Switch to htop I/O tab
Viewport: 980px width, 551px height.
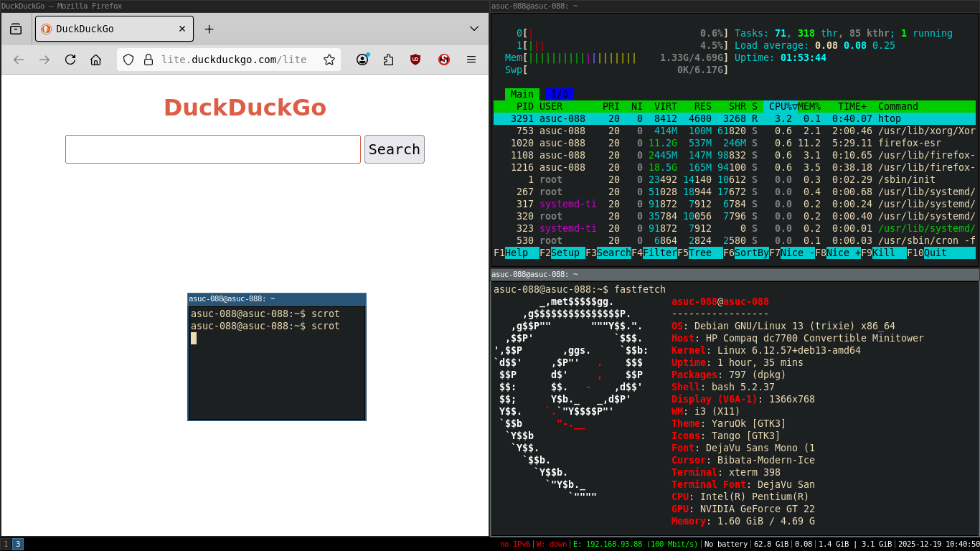[560, 94]
